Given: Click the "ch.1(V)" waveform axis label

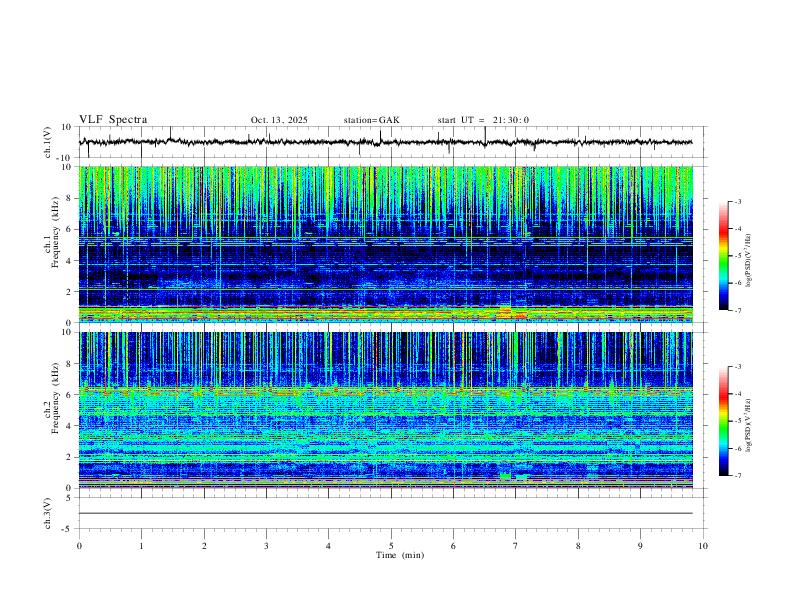Looking at the screenshot, I should (48, 142).
